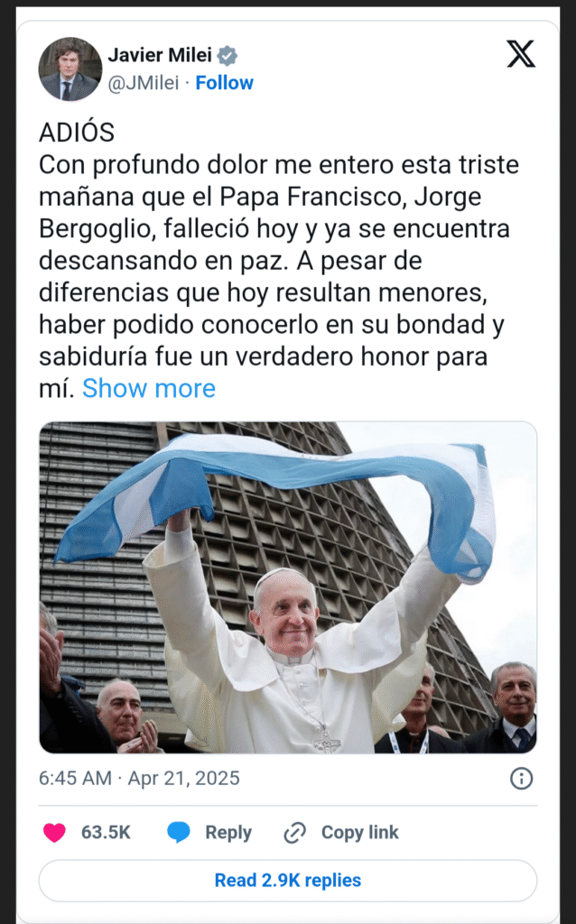Screen dimensions: 576x924
Task: Click the blue reply bubble icon
Action: pyautogui.click(x=178, y=832)
